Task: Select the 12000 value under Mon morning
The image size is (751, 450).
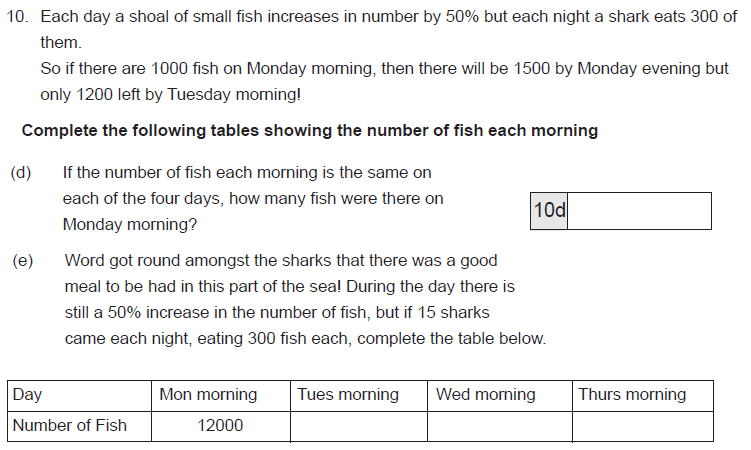Action: [x=220, y=426]
